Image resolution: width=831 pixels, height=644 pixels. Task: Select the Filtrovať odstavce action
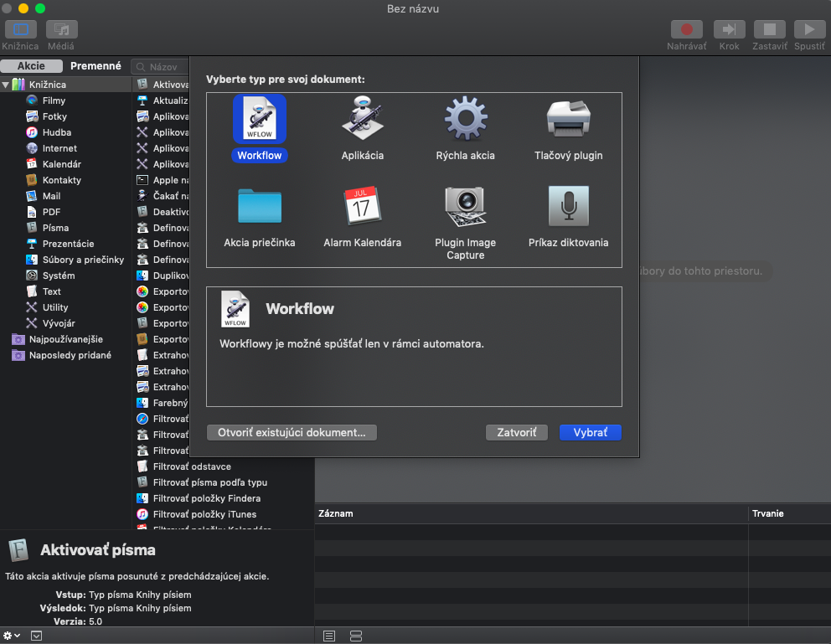click(192, 466)
